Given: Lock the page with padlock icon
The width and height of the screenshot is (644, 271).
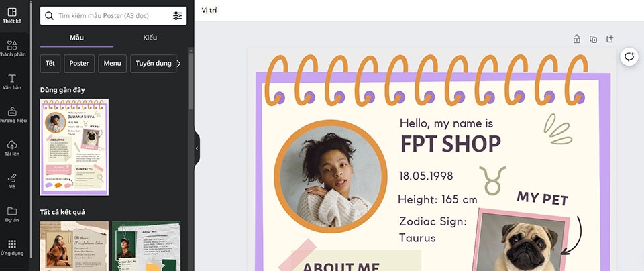Looking at the screenshot, I should coord(577,39).
